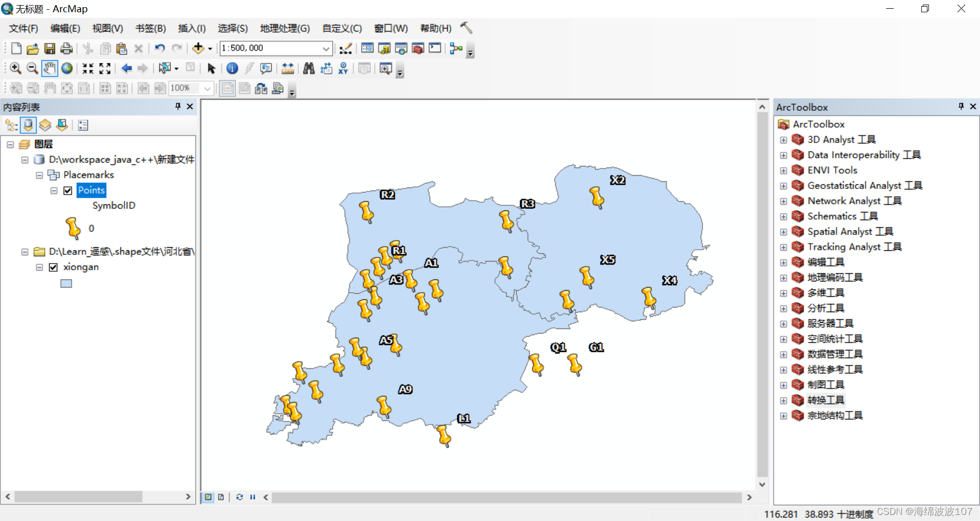
Task: Uncheck the Points layer visibility checkbox
Action: click(x=68, y=191)
